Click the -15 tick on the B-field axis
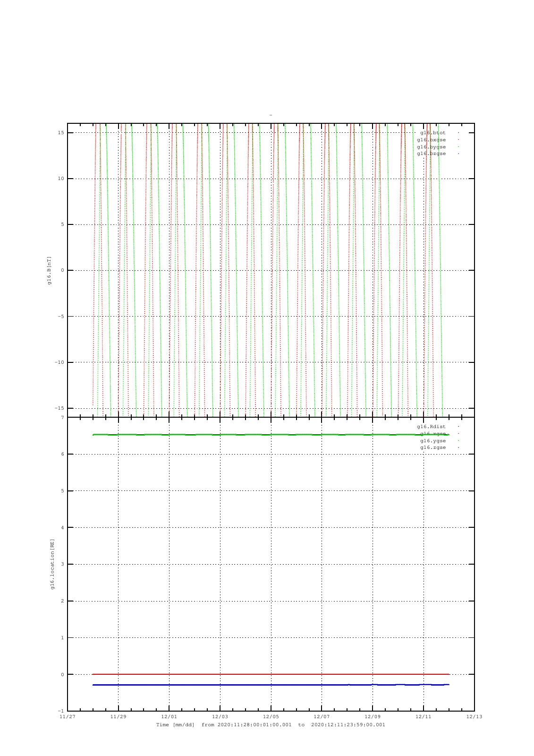 tap(59, 408)
